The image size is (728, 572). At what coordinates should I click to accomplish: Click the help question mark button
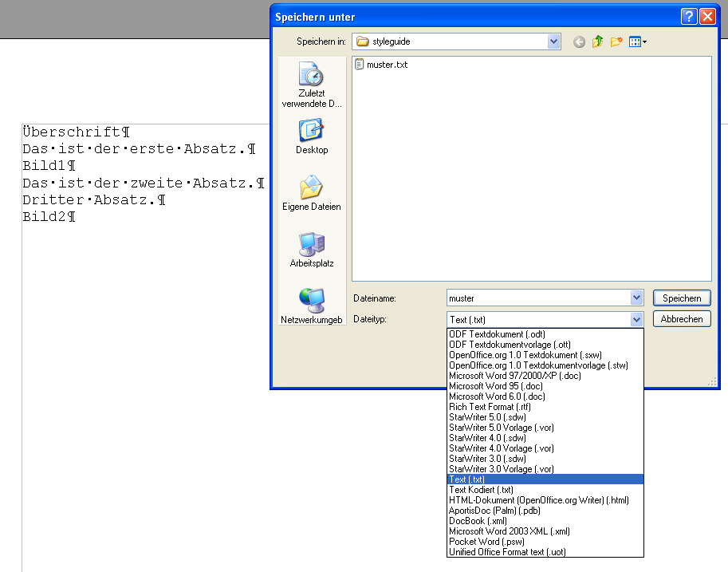[x=689, y=17]
